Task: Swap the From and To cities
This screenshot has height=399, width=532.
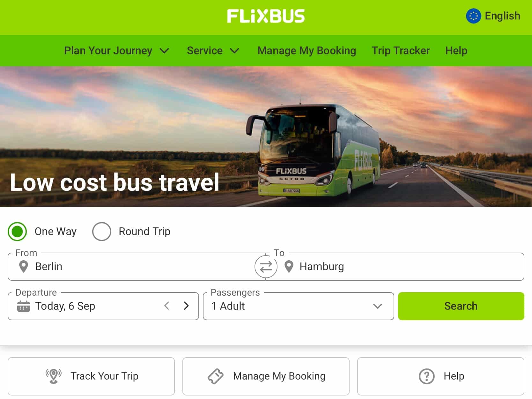Action: pos(266,267)
